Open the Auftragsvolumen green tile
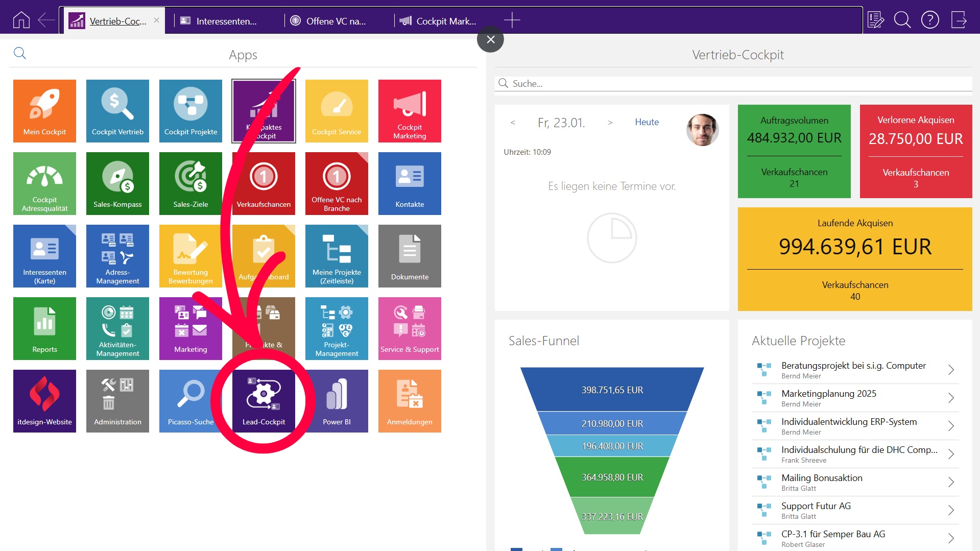The image size is (980, 551). click(x=794, y=151)
